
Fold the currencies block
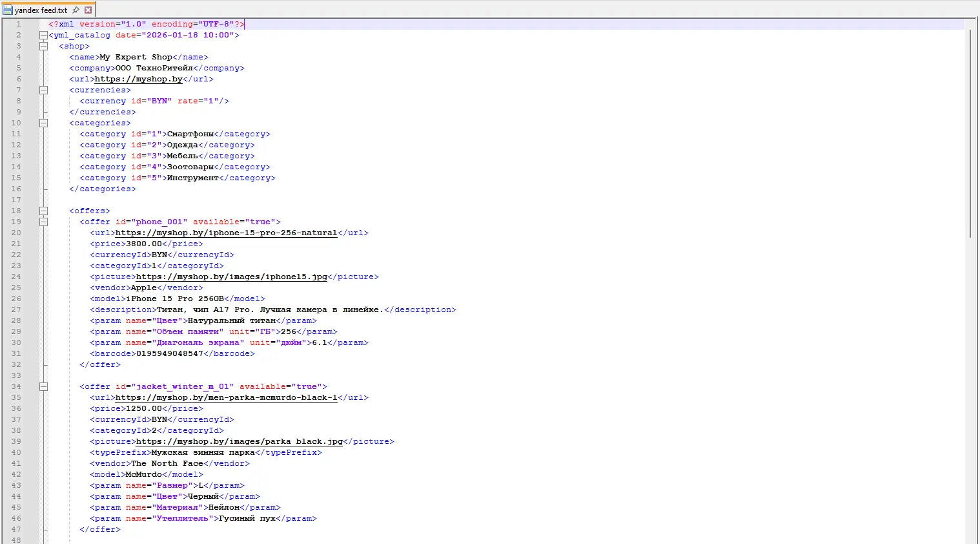43,90
